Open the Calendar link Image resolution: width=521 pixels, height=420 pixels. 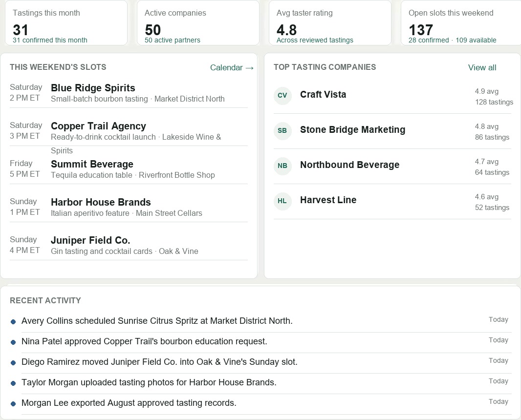point(232,67)
